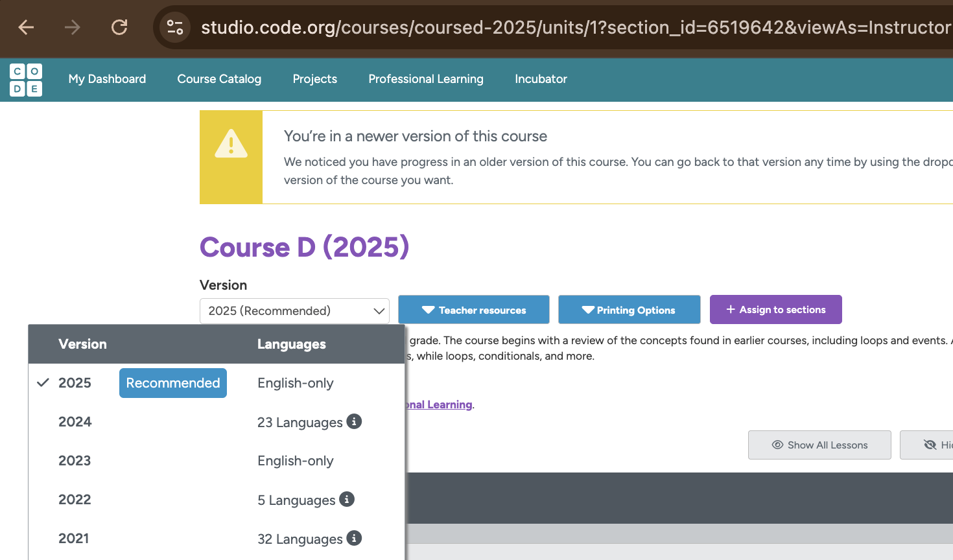Reload the page with the refresh icon
Viewport: 953px width, 560px height.
point(119,27)
